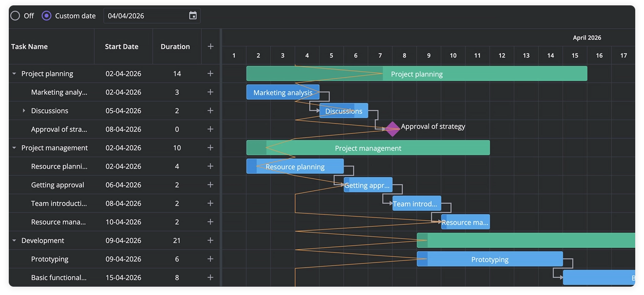
Task: Add task via plus in Marketing analysis row
Action: [x=210, y=92]
